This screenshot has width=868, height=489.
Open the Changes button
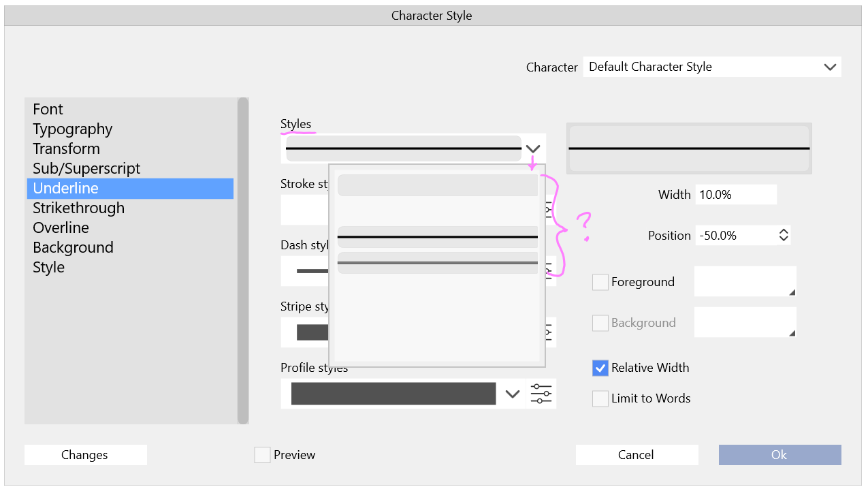[x=85, y=455]
